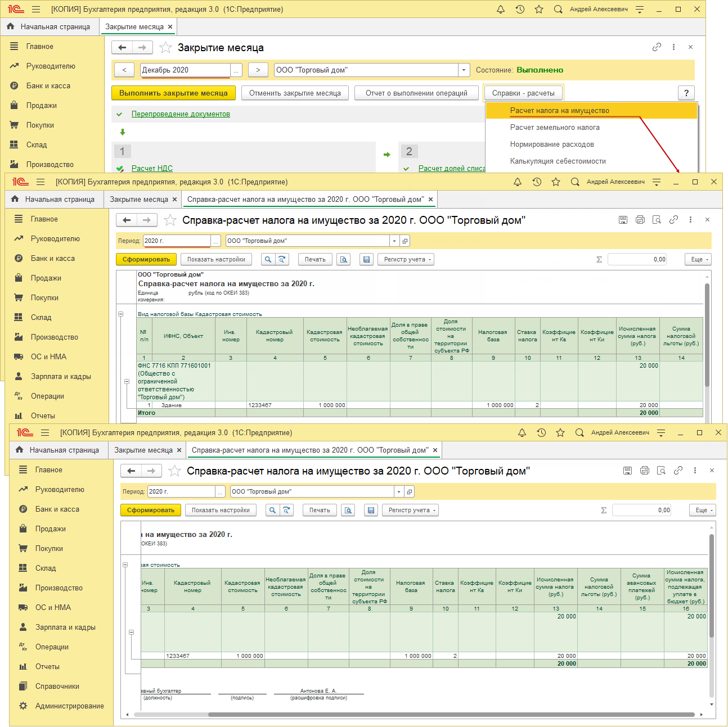Open Регистр учета dropdown in front window
This screenshot has height=727, width=728.
tap(410, 511)
